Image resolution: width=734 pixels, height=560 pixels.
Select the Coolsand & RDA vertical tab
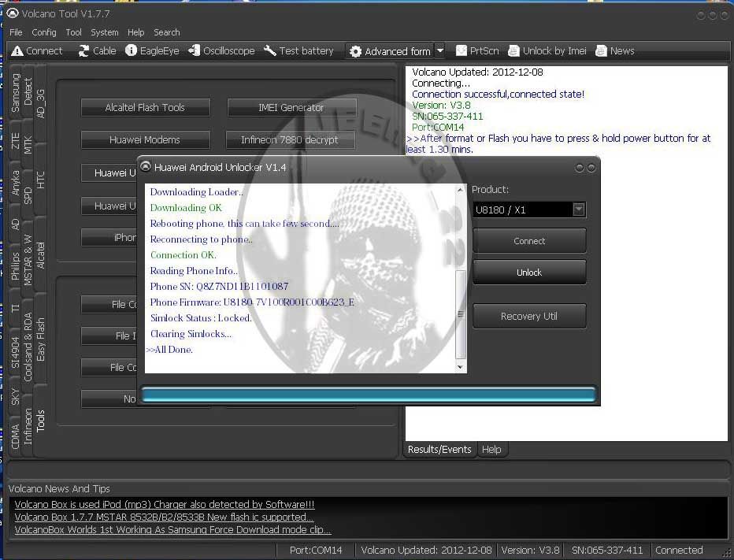click(28, 347)
